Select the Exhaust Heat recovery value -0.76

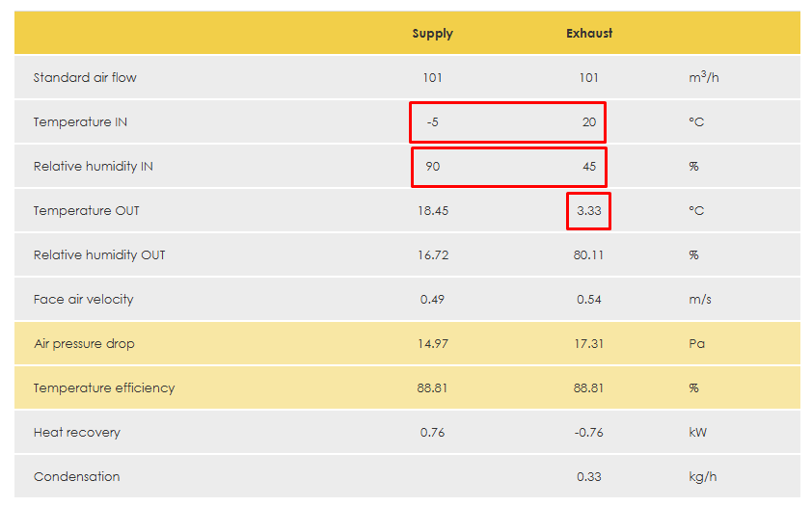click(588, 433)
